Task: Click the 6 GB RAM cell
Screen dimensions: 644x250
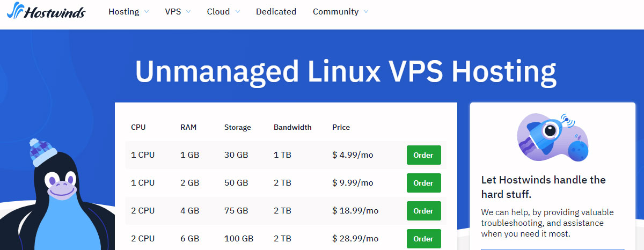Action: [x=189, y=239]
